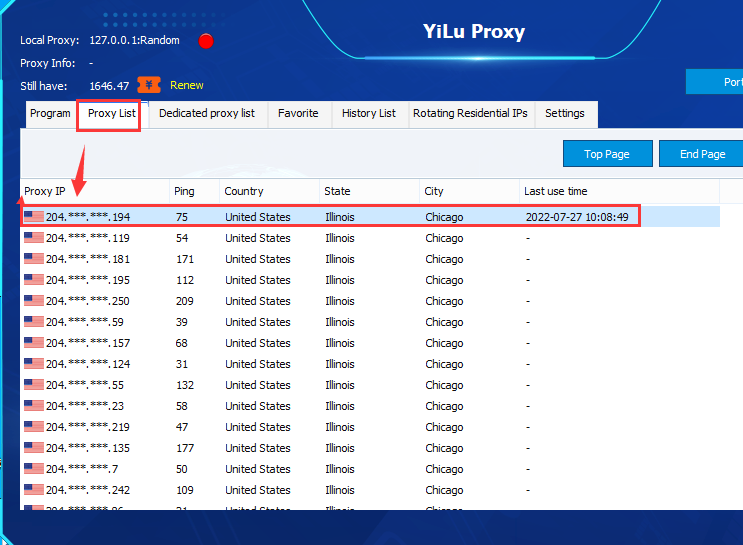Screen dimensions: 743x545
Task: Open the Dedicated proxy list tab
Action: (x=206, y=114)
